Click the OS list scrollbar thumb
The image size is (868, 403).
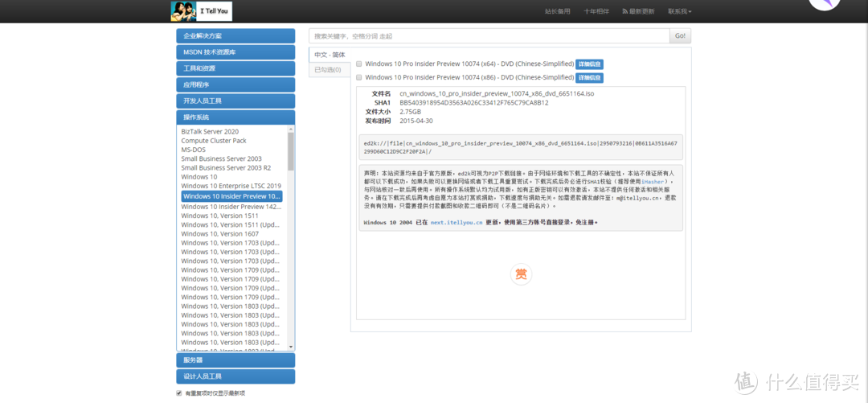coord(291,151)
